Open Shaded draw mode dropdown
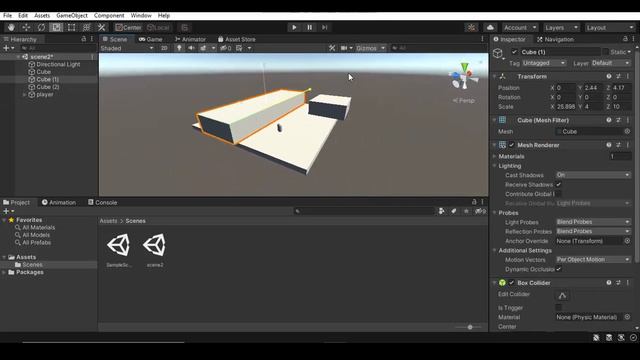 [127, 48]
